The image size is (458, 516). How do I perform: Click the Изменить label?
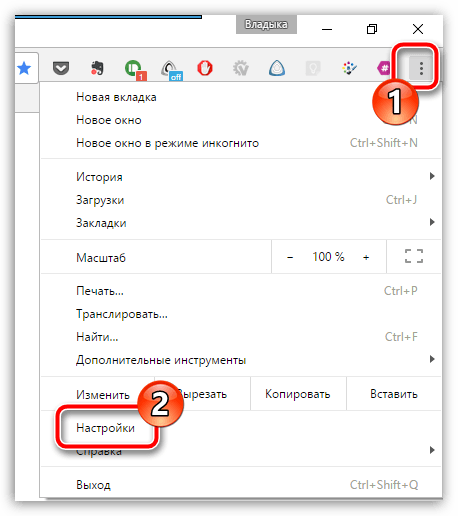(103, 394)
